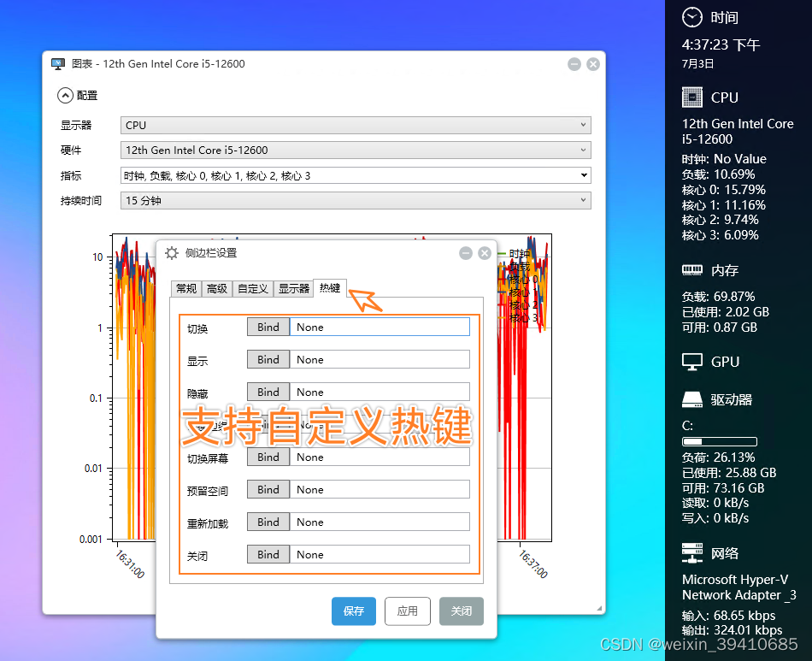Image resolution: width=812 pixels, height=661 pixels.
Task: Focus the 重新加载 hotkey field
Action: click(380, 522)
